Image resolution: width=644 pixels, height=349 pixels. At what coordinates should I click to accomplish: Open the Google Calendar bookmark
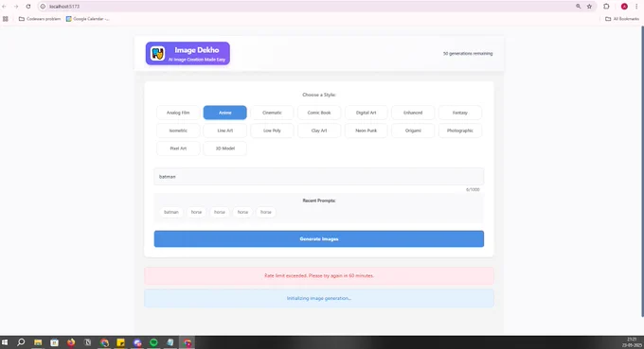[87, 19]
